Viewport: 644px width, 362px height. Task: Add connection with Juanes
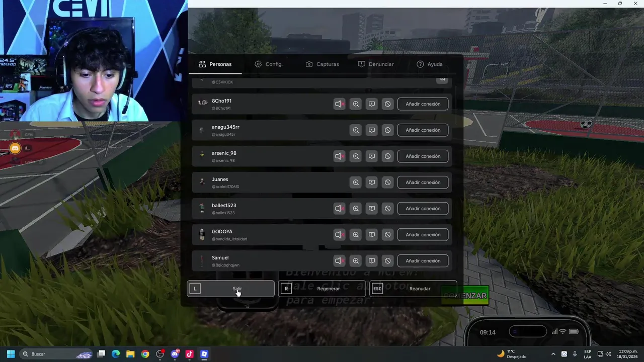[423, 183]
